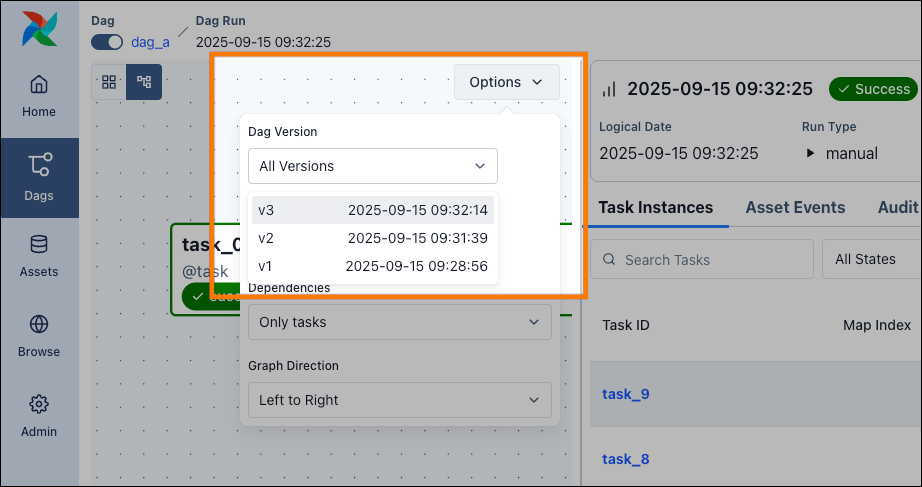Switch to grid view icon
Screen dimensions: 922x487
[x=108, y=82]
